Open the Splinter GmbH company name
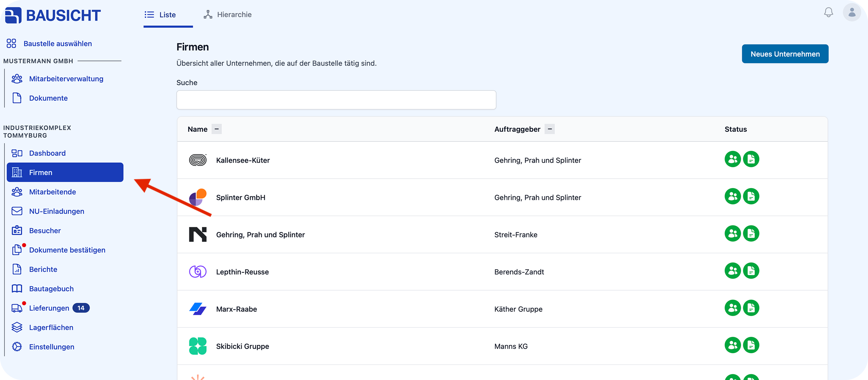868x380 pixels. (241, 197)
